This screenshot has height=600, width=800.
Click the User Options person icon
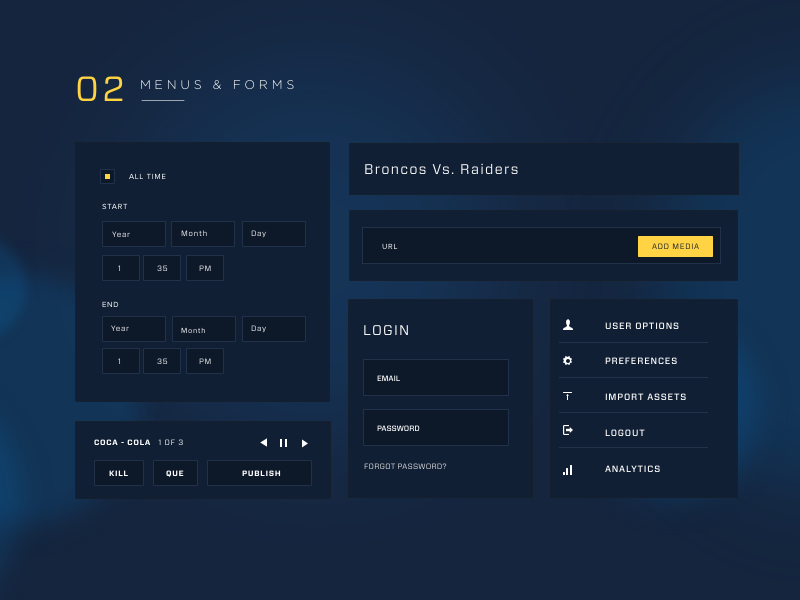coord(567,325)
